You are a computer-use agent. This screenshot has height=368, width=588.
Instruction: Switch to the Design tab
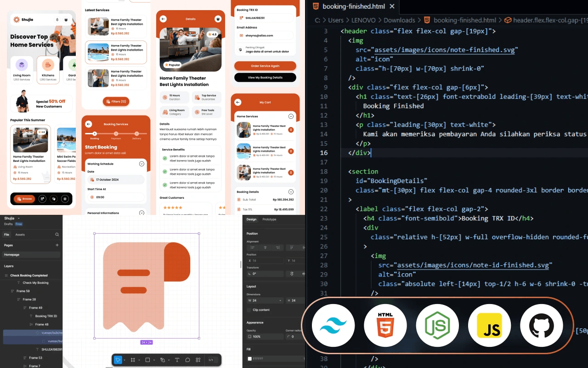(251, 219)
